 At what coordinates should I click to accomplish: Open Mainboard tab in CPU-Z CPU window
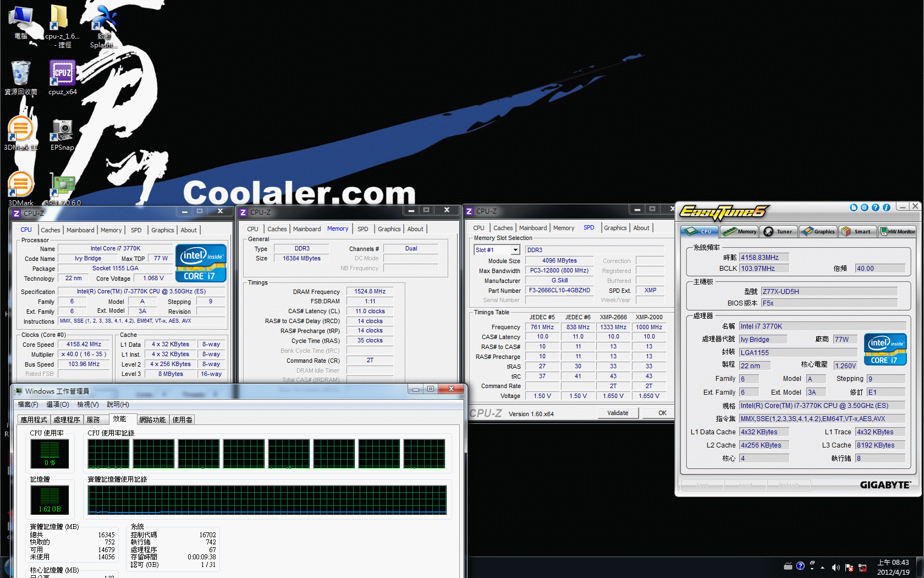[80, 230]
